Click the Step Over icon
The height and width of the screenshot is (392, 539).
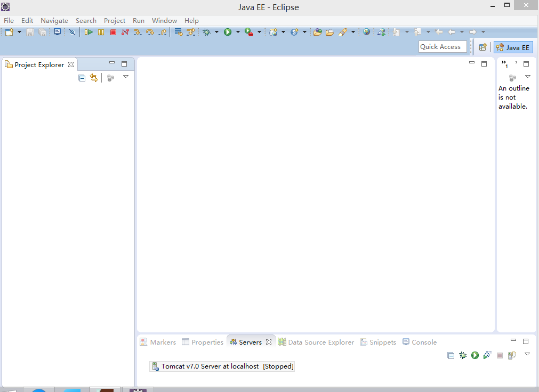click(150, 32)
